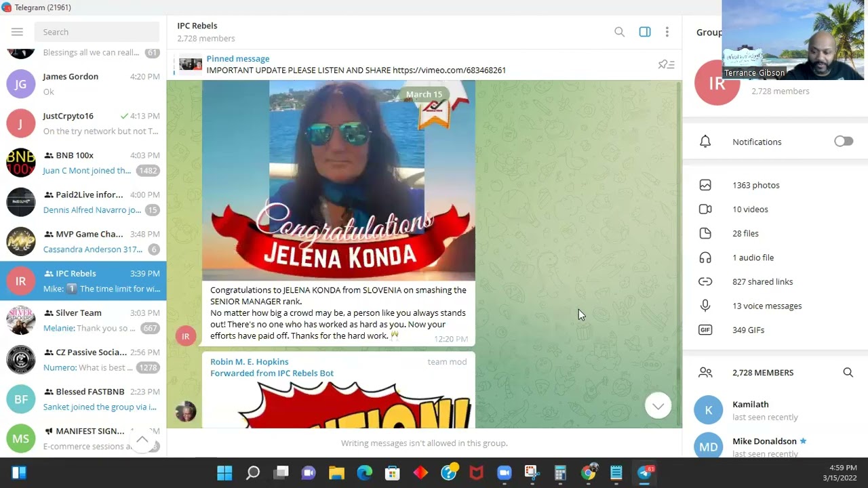
Task: Select the IPC Rebels chat
Action: 83,281
